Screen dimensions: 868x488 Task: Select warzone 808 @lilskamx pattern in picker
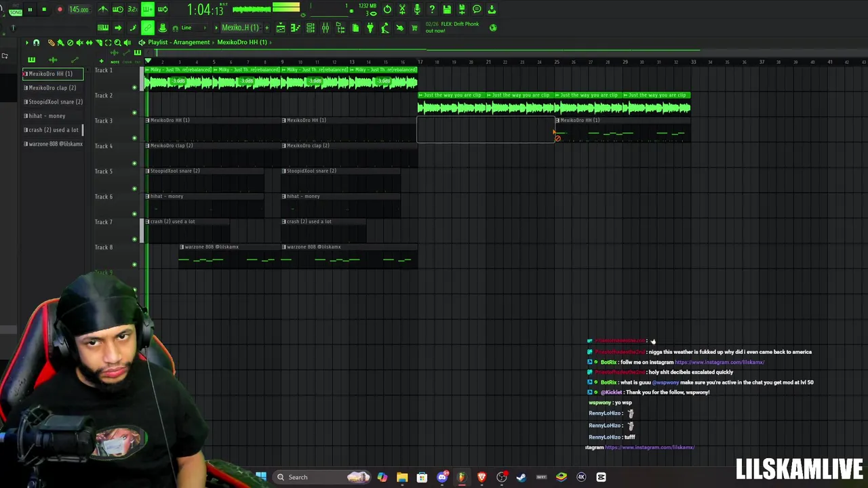[53, 144]
